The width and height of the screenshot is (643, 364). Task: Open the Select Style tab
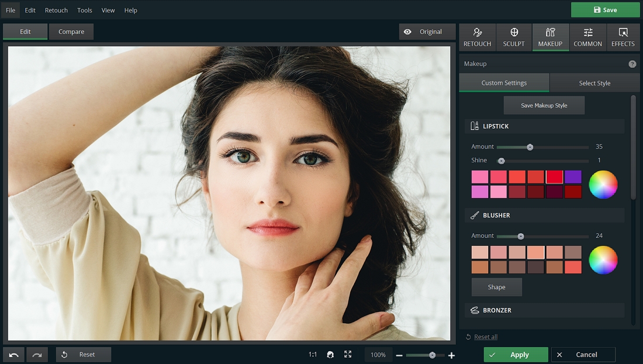coord(594,83)
